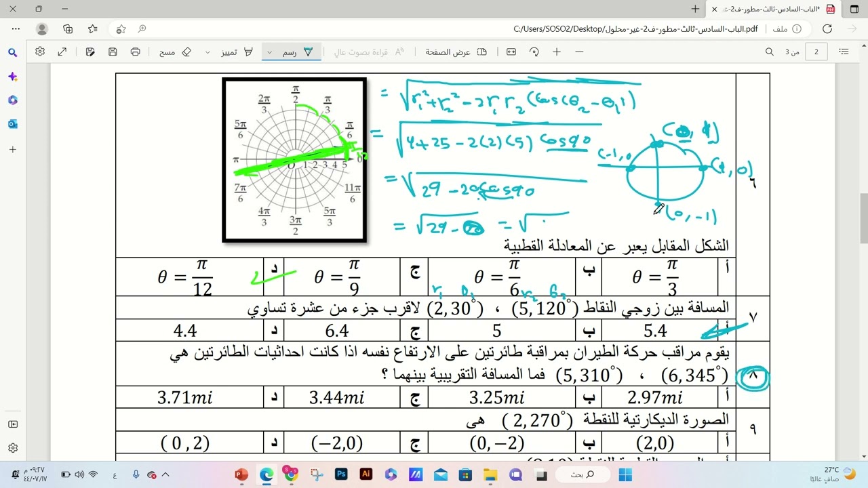Open the weather widget showing 27°C

click(840, 474)
